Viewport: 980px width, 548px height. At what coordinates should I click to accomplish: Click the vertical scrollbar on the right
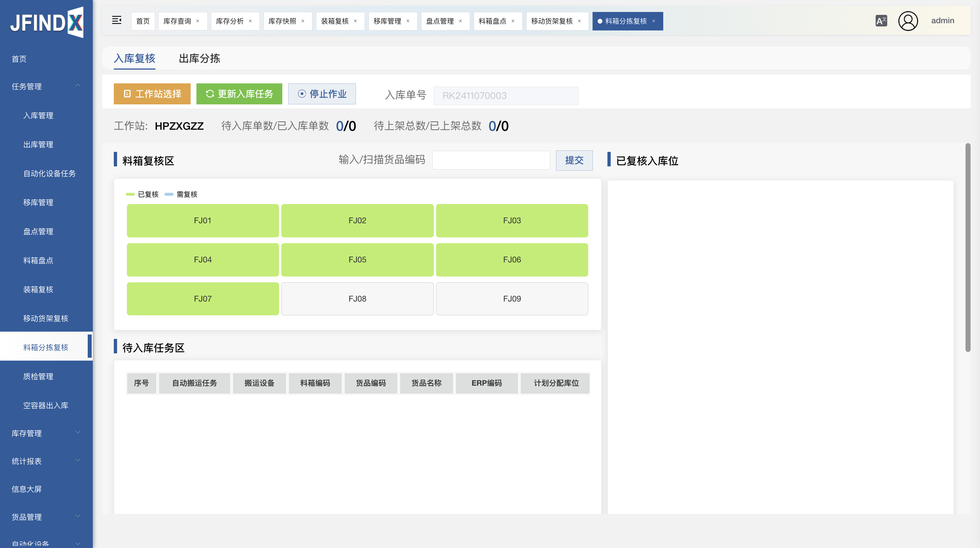(967, 247)
